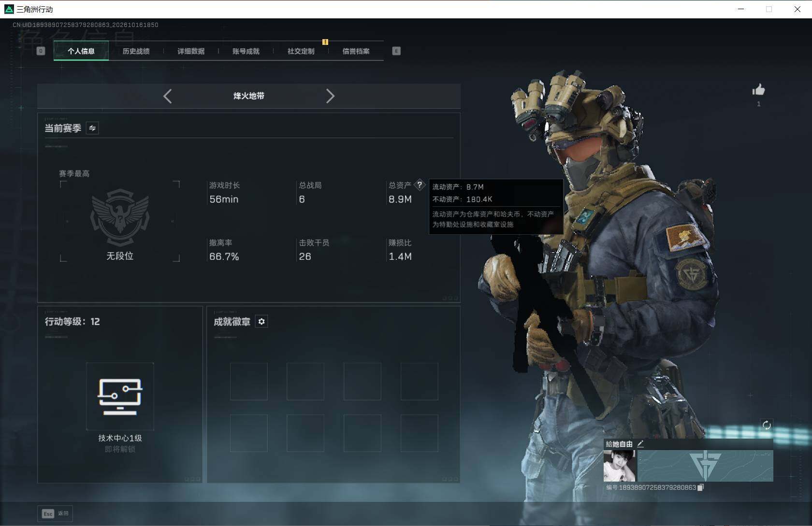Click the season highest rank emblem
812x526 pixels.
[120, 217]
